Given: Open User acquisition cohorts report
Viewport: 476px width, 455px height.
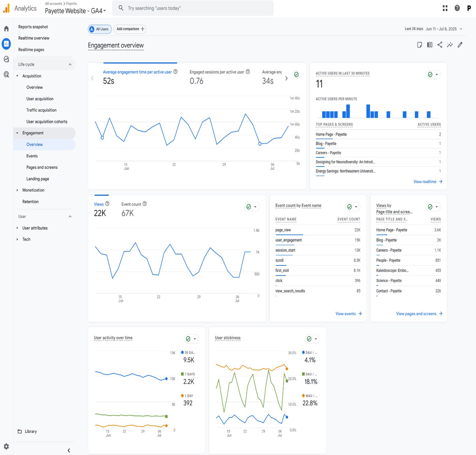Looking at the screenshot, I should coord(47,121).
